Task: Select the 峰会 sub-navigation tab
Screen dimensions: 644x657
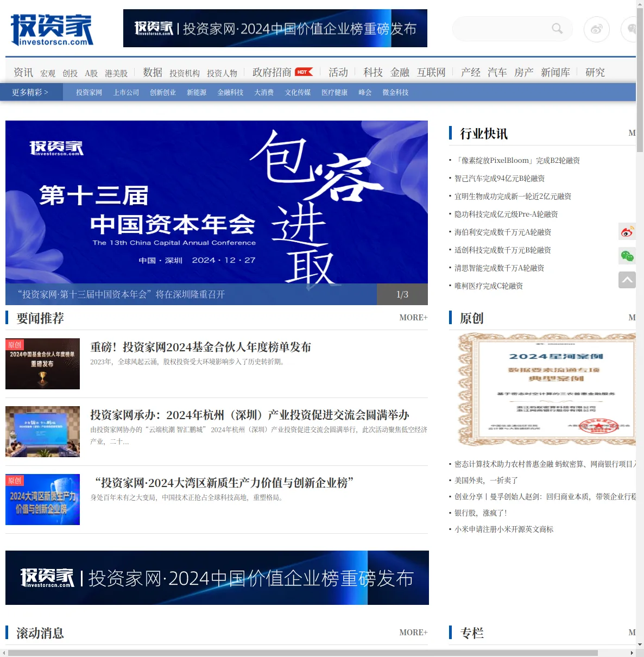Action: [x=365, y=92]
